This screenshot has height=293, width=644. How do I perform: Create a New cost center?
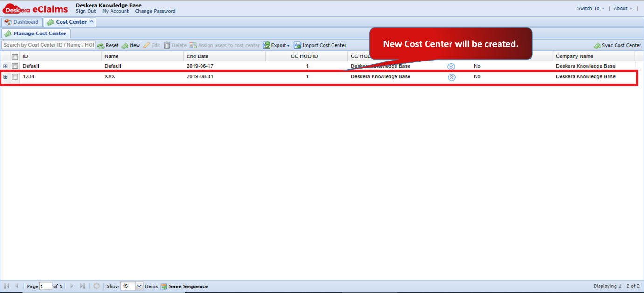click(x=131, y=46)
